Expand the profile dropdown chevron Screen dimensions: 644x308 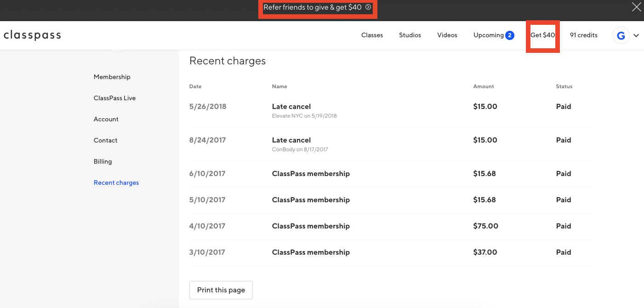[636, 35]
